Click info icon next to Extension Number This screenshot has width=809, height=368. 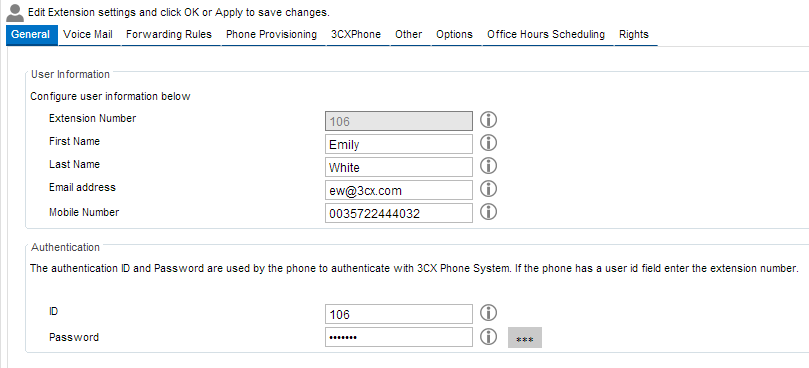488,120
